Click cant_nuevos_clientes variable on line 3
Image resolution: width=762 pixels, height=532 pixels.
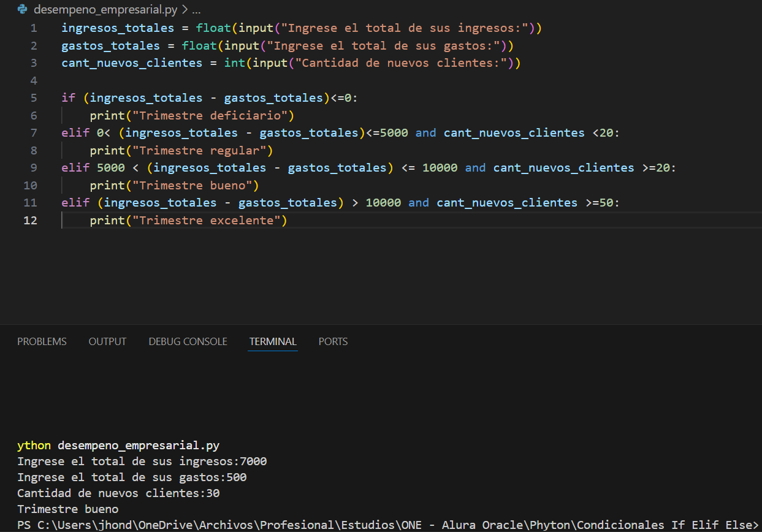pyautogui.click(x=131, y=63)
